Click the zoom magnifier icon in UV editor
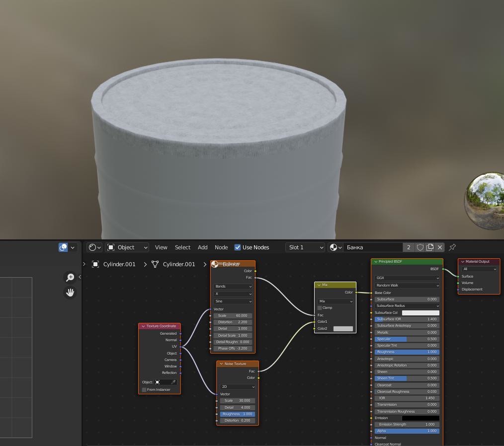The image size is (504, 446). [x=70, y=277]
